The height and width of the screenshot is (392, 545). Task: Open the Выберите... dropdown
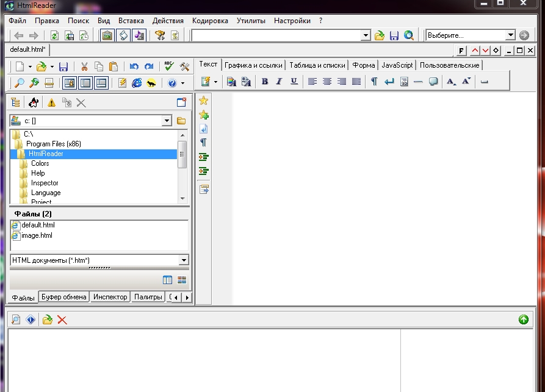point(510,35)
